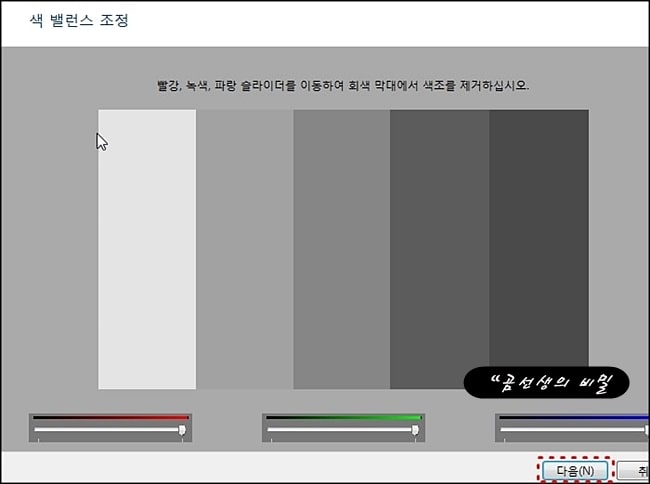This screenshot has width=650, height=484.
Task: Click the darkest gray bar
Action: pos(539,238)
